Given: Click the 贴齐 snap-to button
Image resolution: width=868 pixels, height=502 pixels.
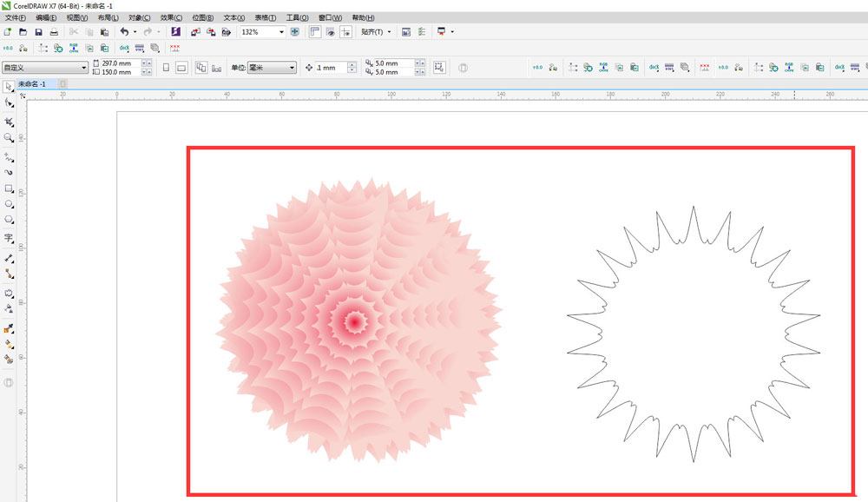Looking at the screenshot, I should 376,31.
